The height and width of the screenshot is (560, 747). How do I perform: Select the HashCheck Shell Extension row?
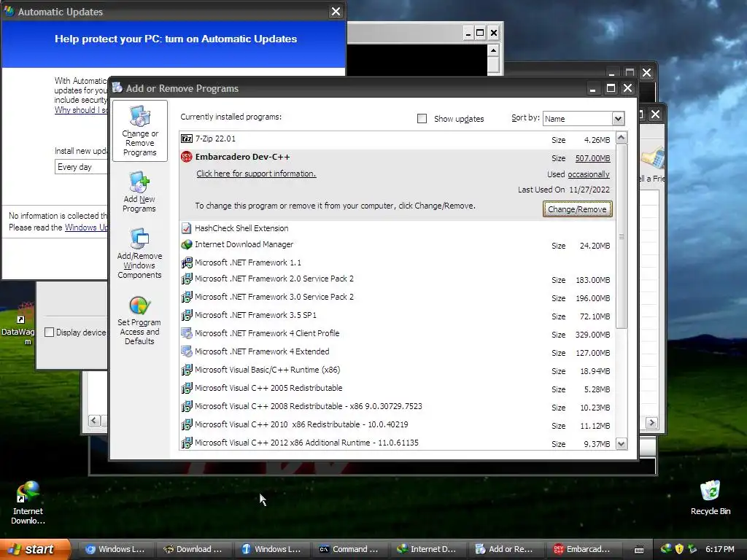pyautogui.click(x=398, y=228)
